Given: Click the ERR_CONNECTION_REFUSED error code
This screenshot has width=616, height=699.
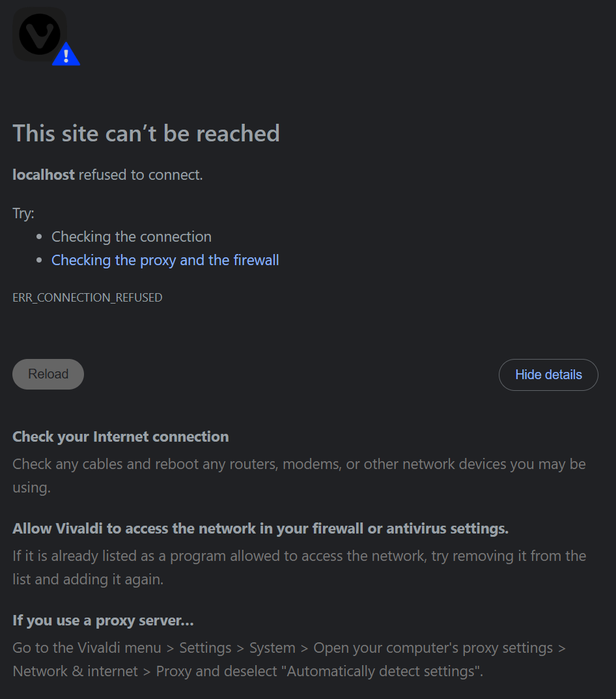Looking at the screenshot, I should (x=87, y=297).
